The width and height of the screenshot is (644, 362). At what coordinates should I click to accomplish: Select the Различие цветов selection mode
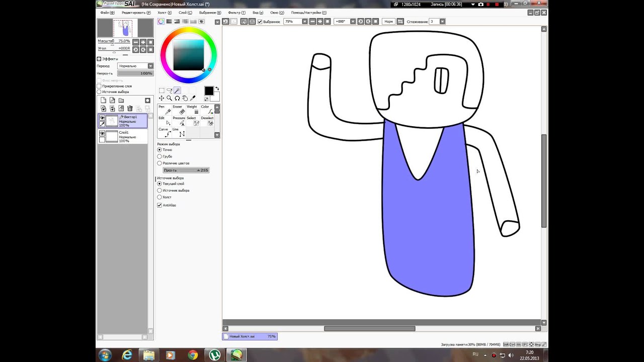(x=159, y=163)
